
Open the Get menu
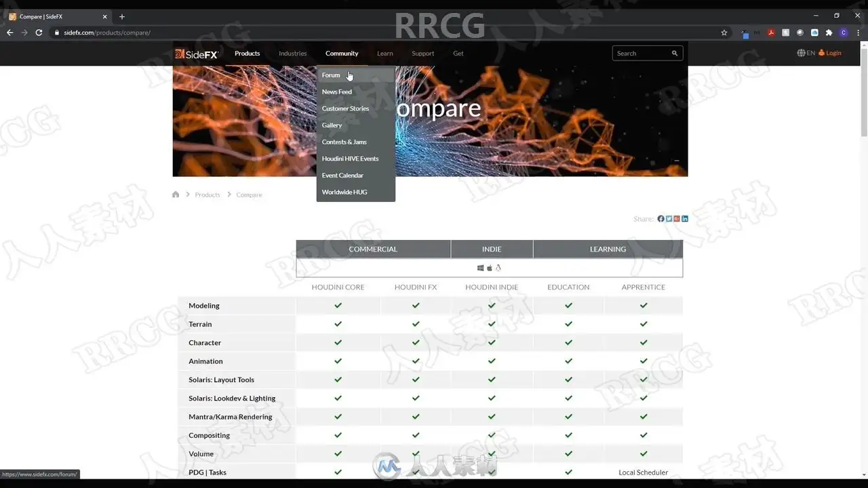coord(458,54)
